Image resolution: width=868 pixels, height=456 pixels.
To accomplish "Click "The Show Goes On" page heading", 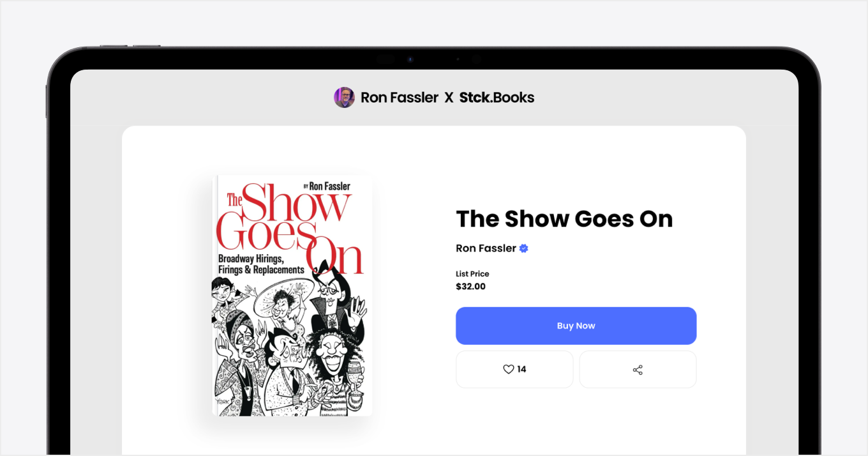I will [x=564, y=219].
